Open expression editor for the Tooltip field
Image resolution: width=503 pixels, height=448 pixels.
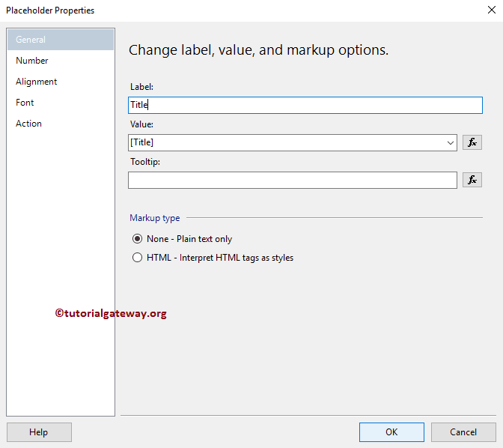click(472, 180)
